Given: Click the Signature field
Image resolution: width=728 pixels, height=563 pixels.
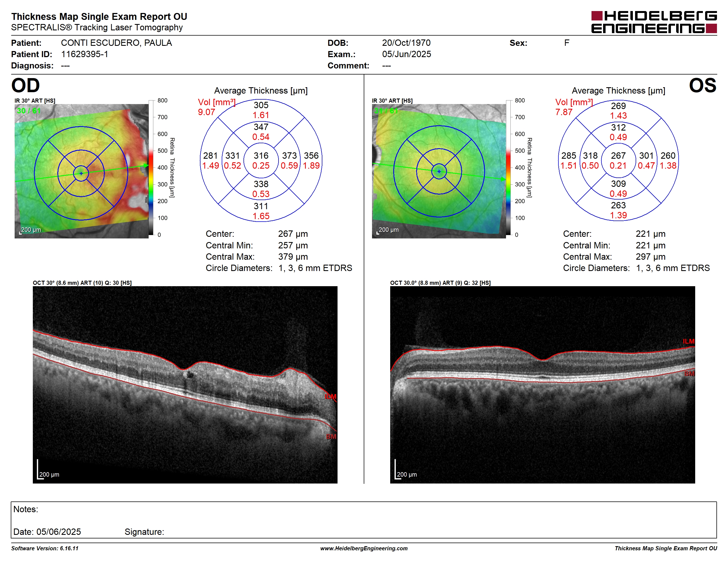Looking at the screenshot, I should pos(144,532).
